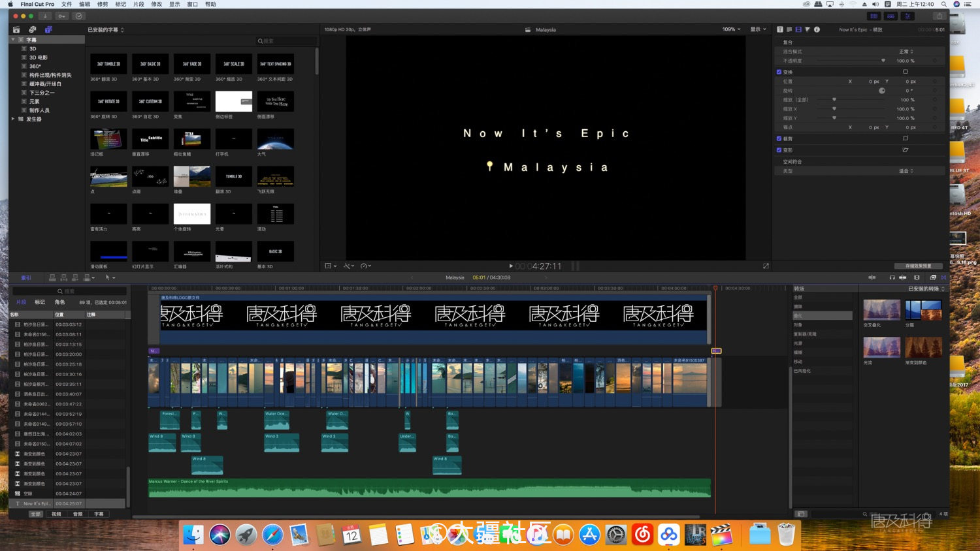Viewport: 980px width, 551px height.
Task: Open the background tasks checkmark button
Action: click(79, 16)
